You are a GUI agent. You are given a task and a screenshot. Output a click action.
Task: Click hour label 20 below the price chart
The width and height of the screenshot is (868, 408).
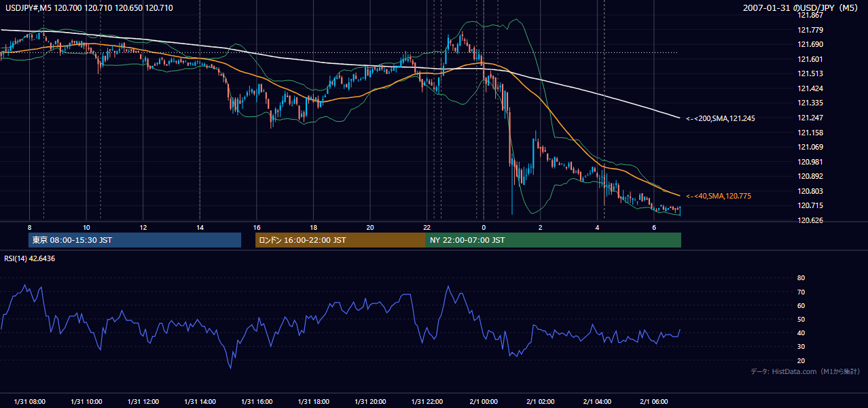(370, 227)
